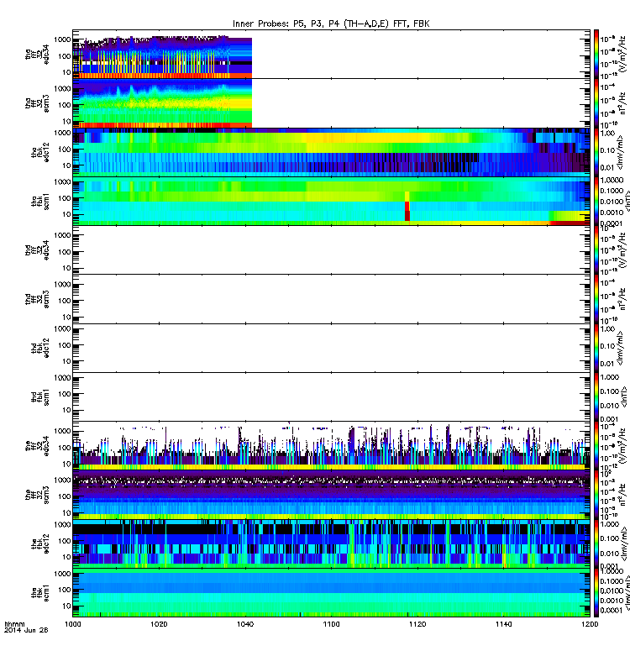630x672 pixels.
Task: Click the color bar of the fbk scm1 panel
Action: (x=596, y=593)
